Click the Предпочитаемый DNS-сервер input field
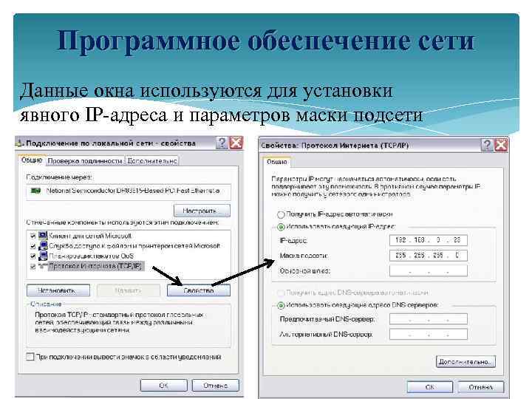This screenshot has width=532, height=399. pos(428,319)
